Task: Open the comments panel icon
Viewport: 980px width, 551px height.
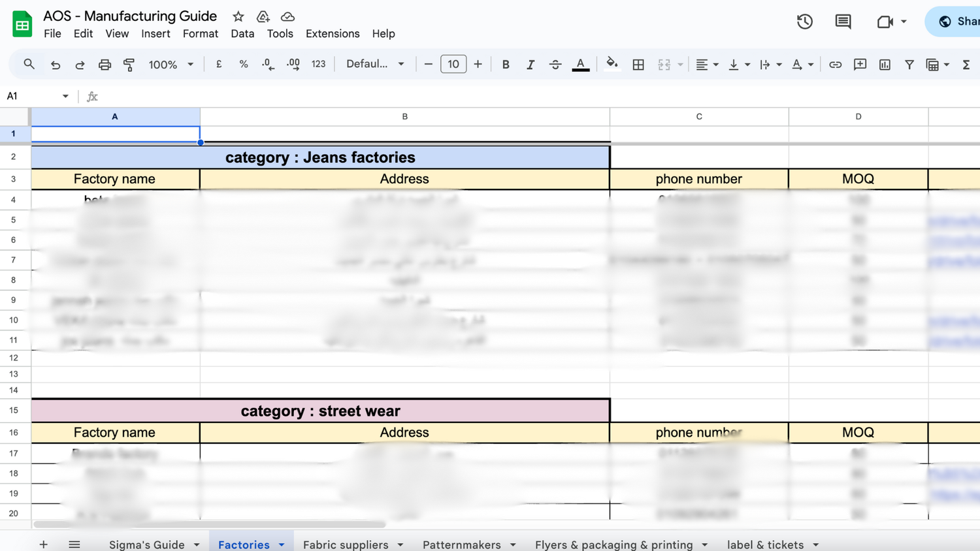Action: click(x=843, y=22)
